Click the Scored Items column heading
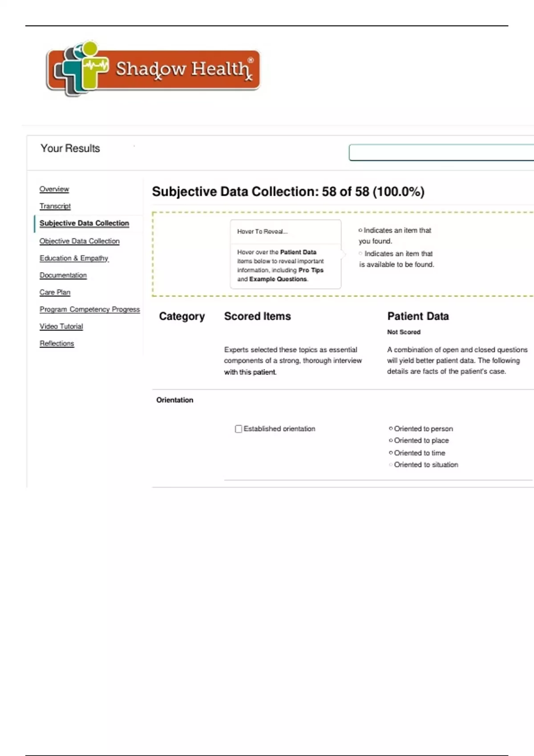Image resolution: width=534 pixels, height=756 pixels. coord(257,316)
